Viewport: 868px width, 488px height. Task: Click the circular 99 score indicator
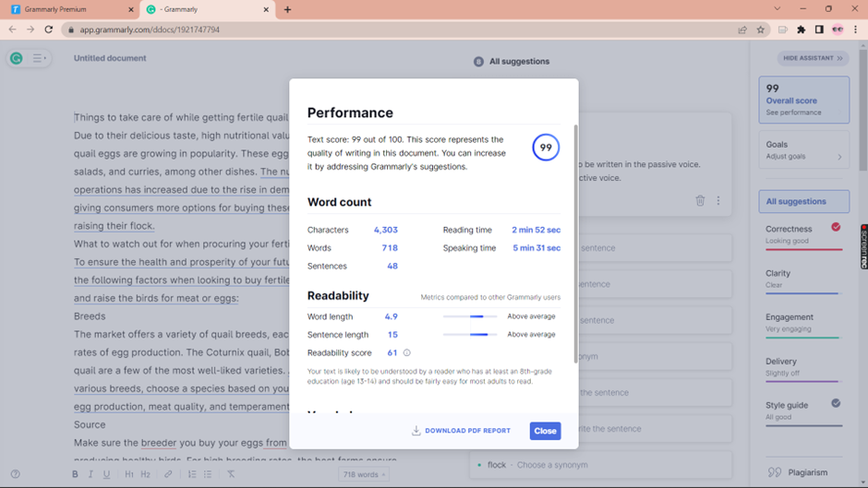click(x=546, y=148)
